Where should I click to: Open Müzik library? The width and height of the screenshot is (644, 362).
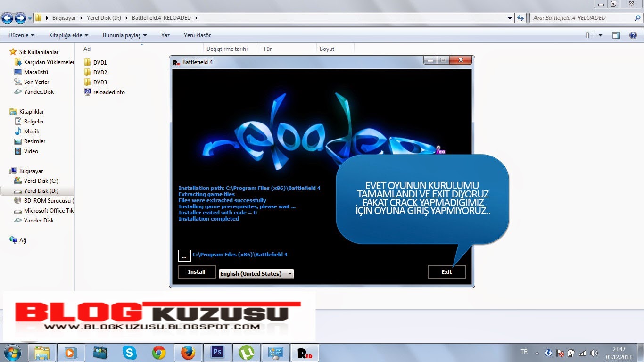click(27, 132)
